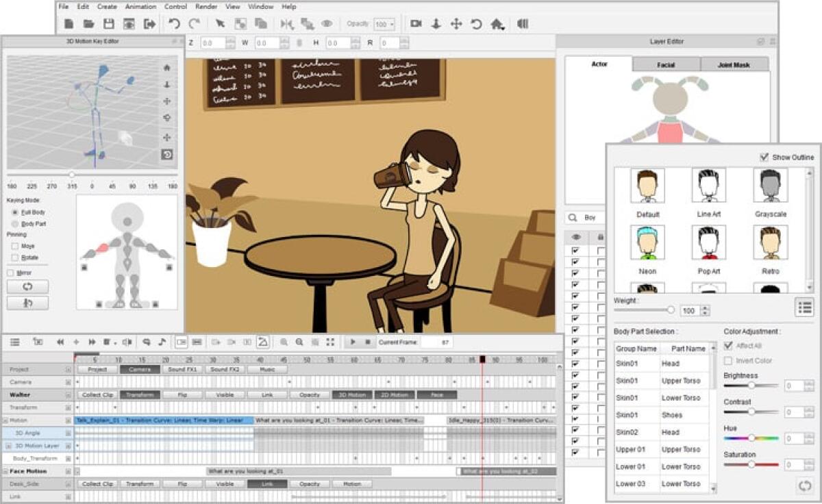Click the music note icon in timeline
822x504 pixels.
pos(162,340)
